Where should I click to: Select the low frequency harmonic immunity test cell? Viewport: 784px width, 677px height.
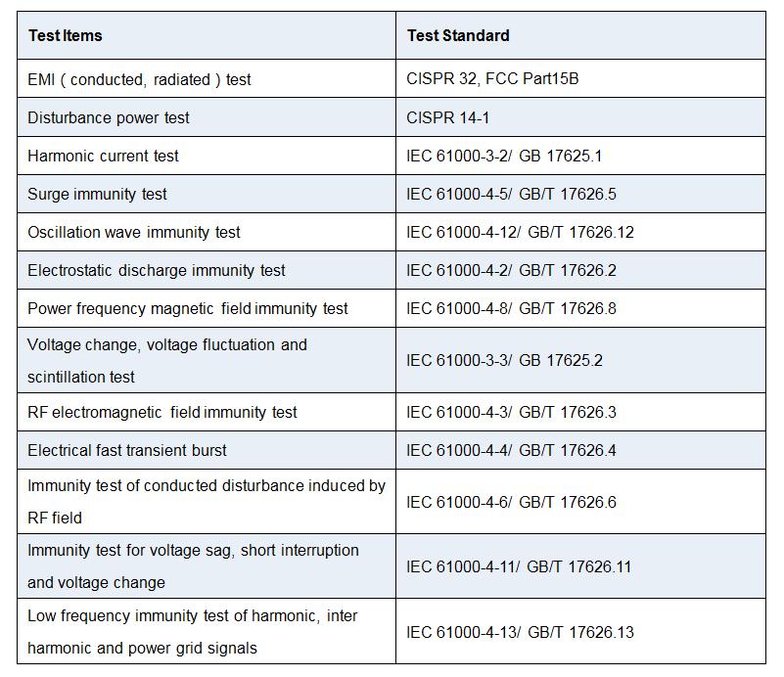coord(193,632)
